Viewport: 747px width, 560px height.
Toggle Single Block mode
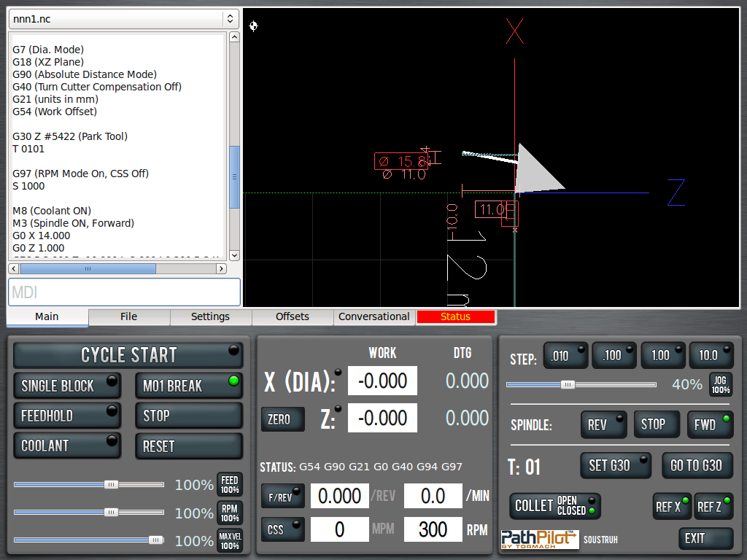click(67, 386)
